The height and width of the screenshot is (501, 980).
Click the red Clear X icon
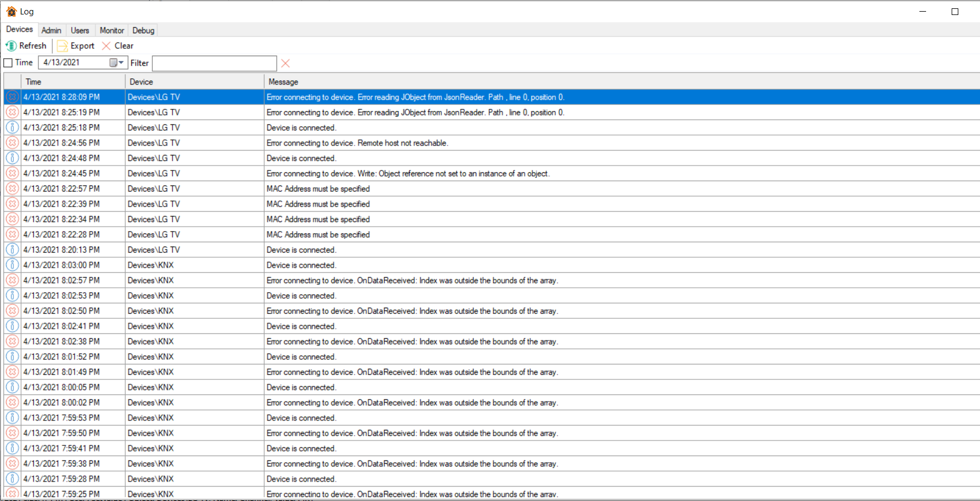click(x=106, y=46)
